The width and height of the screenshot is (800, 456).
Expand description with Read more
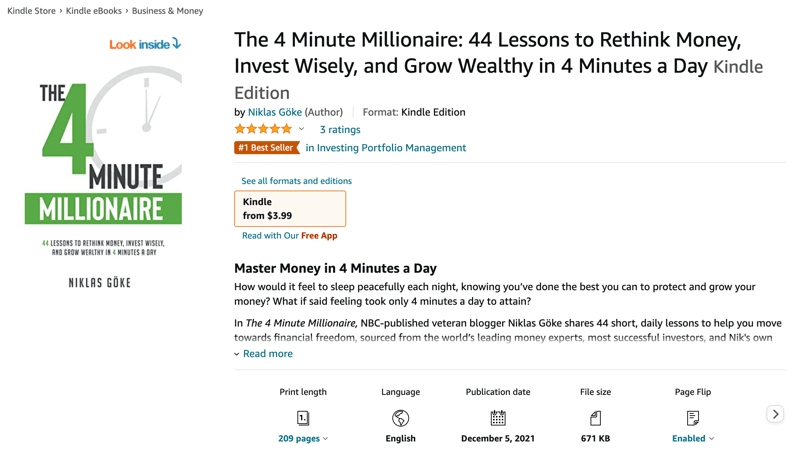tap(267, 354)
